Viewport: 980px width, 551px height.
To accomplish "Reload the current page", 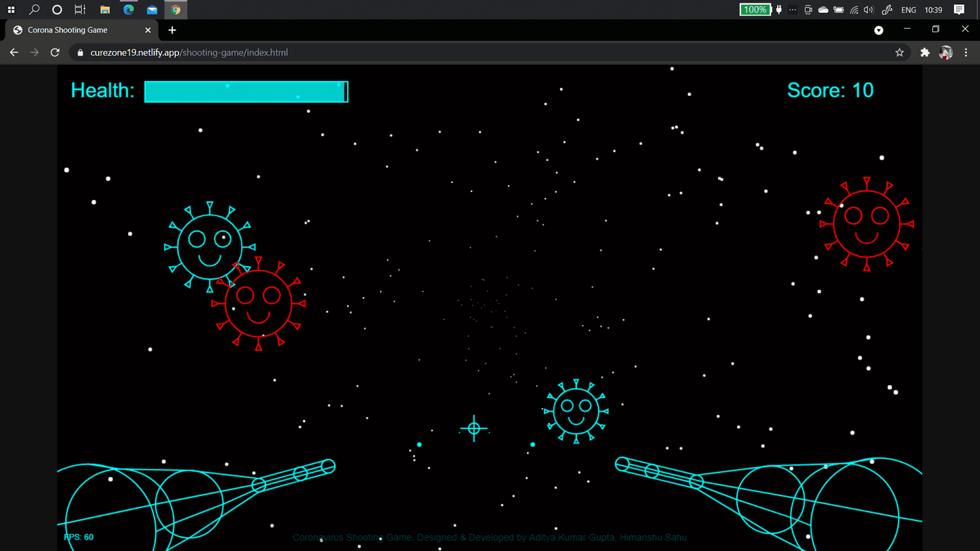I will coord(55,52).
